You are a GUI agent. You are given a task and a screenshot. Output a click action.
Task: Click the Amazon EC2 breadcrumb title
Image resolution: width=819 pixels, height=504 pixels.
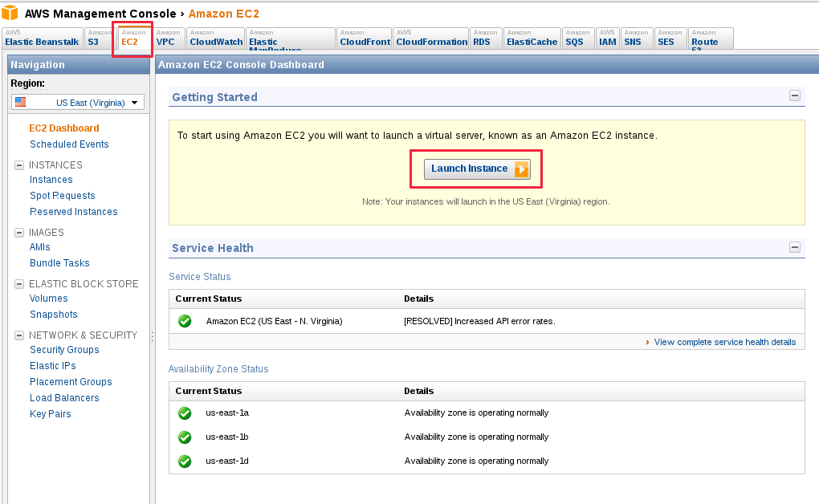(x=223, y=14)
